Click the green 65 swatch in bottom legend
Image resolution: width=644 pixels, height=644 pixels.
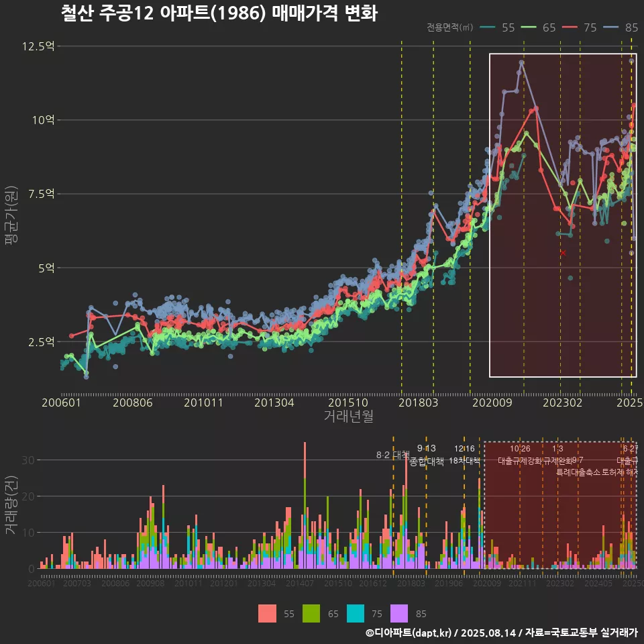pos(311,614)
